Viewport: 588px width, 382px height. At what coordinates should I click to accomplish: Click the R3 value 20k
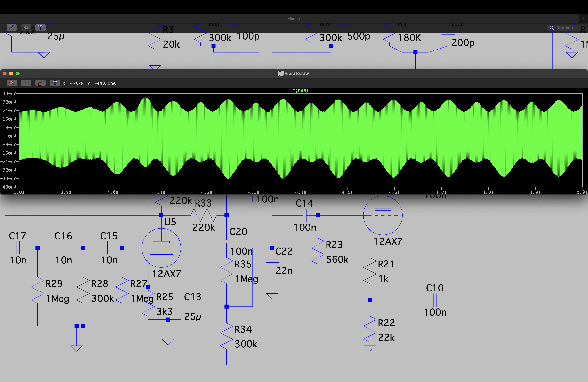tap(171, 44)
